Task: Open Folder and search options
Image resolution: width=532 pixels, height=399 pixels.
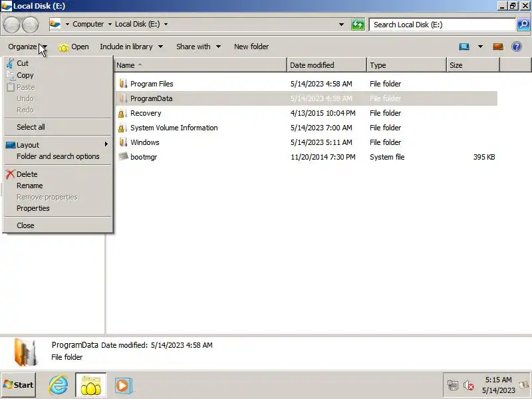Action: click(x=59, y=156)
